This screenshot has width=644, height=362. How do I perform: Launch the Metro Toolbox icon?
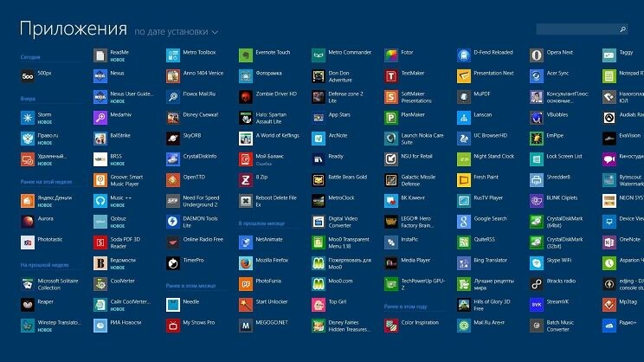tap(173, 55)
